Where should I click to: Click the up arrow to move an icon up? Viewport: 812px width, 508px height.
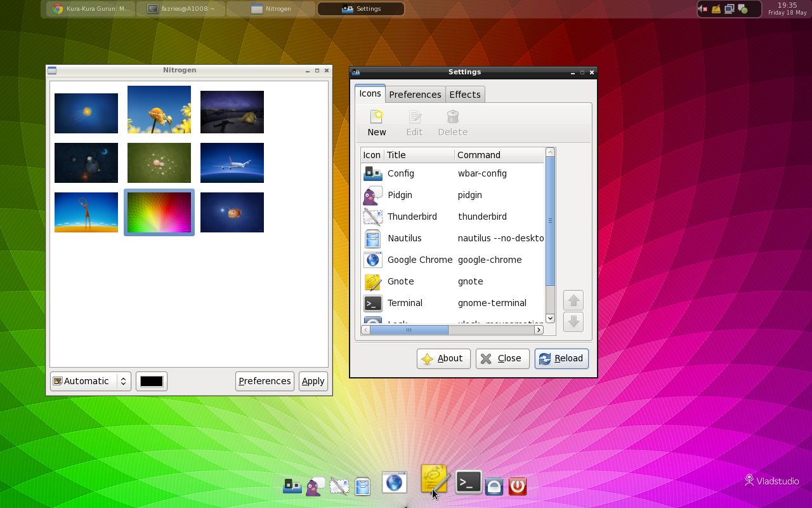pos(573,300)
